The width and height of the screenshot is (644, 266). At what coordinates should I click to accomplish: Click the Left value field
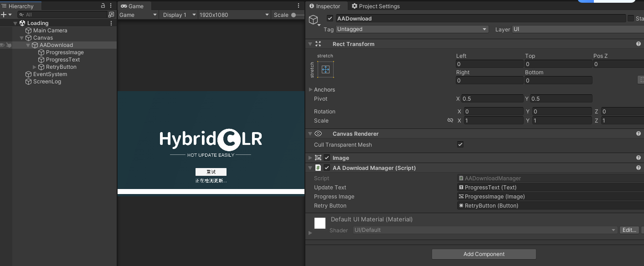(x=489, y=64)
